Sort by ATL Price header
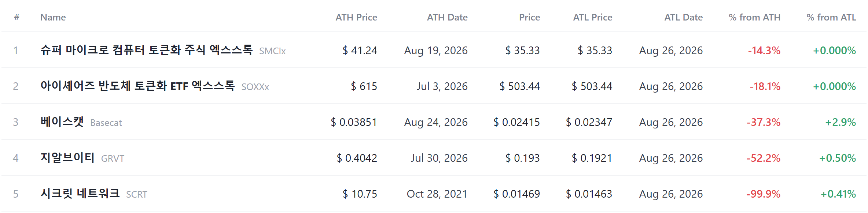Image resolution: width=868 pixels, height=213 pixels. click(x=593, y=17)
